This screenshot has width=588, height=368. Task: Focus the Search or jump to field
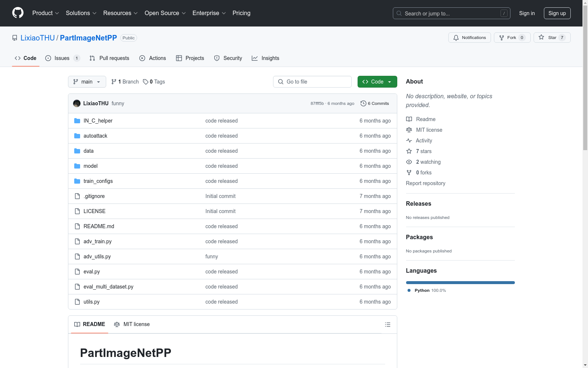(452, 13)
